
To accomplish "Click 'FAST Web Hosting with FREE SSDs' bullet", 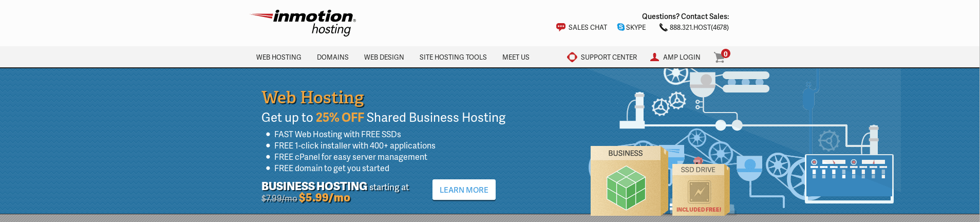I will pos(337,134).
